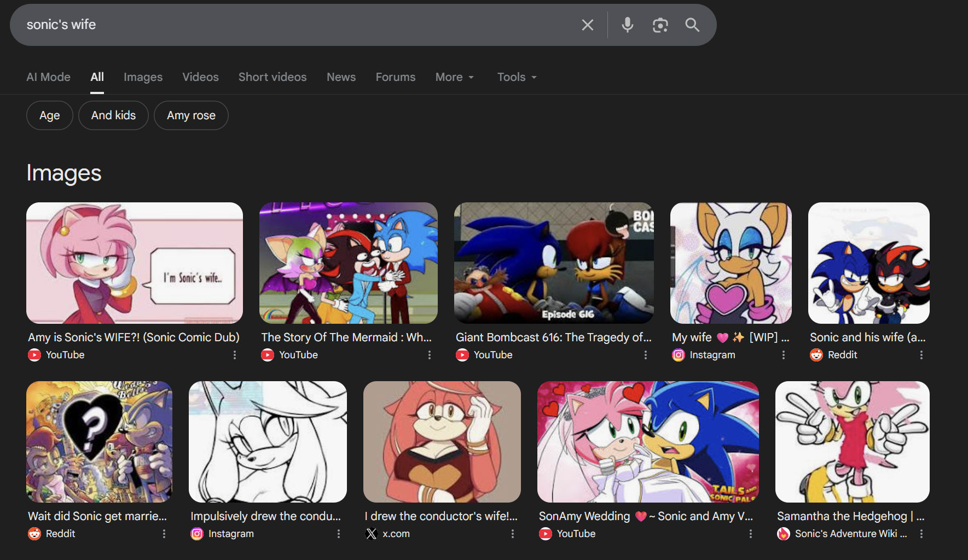Click Sonic's Adventure Wiki source icon

[784, 534]
